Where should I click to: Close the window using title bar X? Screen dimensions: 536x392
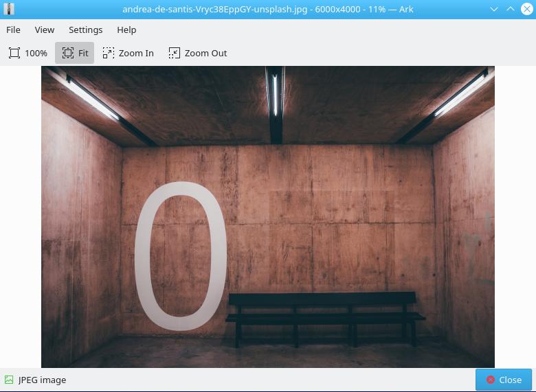pyautogui.click(x=526, y=10)
